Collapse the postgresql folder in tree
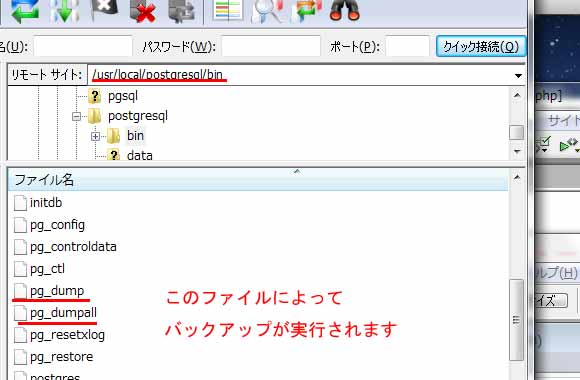Viewport: 580px width, 380px height. pyautogui.click(x=76, y=117)
